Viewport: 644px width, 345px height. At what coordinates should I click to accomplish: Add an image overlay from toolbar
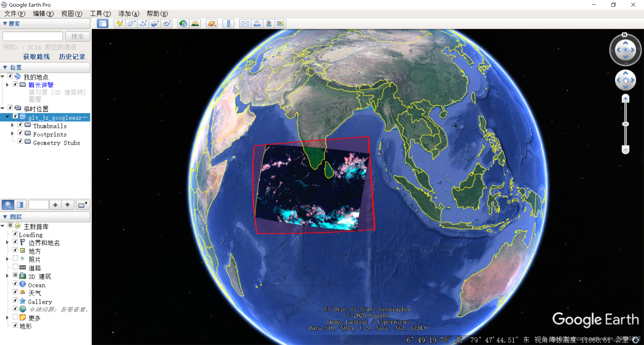tap(155, 23)
